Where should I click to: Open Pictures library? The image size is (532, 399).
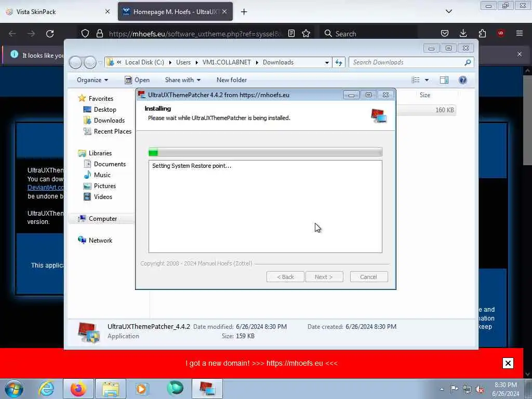click(100, 186)
